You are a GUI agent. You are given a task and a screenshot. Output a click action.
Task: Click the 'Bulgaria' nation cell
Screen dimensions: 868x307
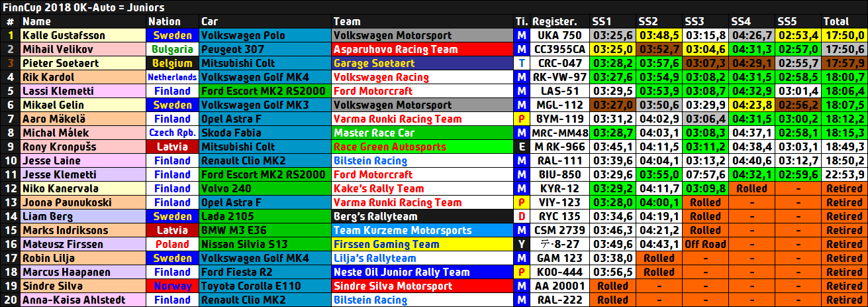pos(172,49)
